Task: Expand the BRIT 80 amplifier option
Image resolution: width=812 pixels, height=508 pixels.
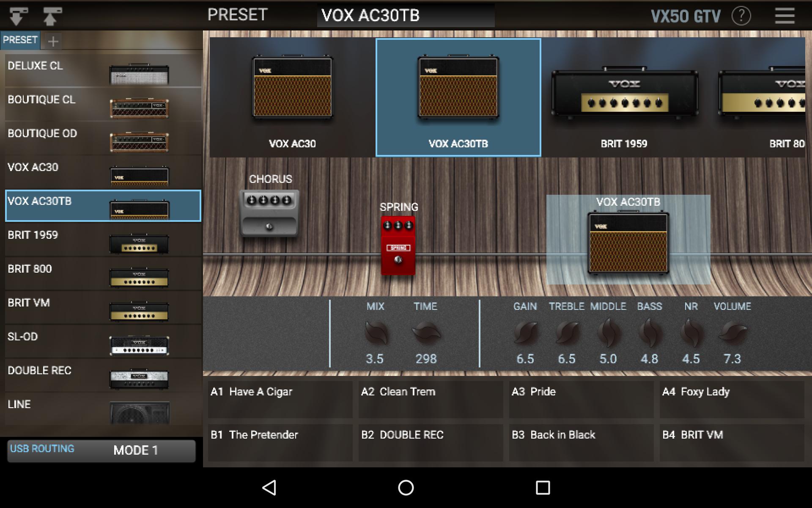Action: point(772,97)
